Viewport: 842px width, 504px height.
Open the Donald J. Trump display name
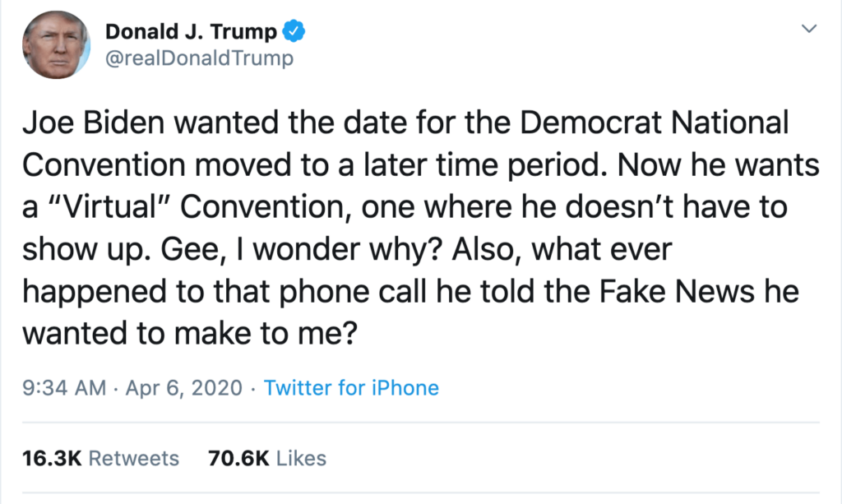pyautogui.click(x=192, y=31)
